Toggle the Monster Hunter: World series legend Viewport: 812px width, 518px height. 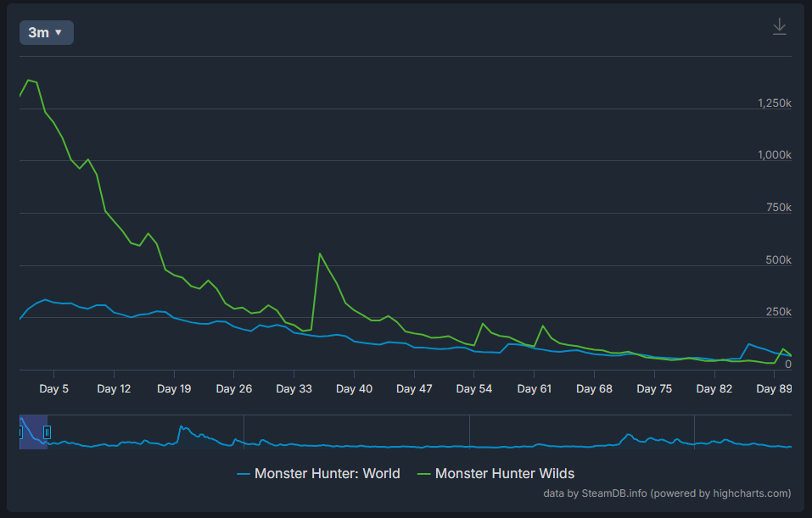pyautogui.click(x=318, y=474)
